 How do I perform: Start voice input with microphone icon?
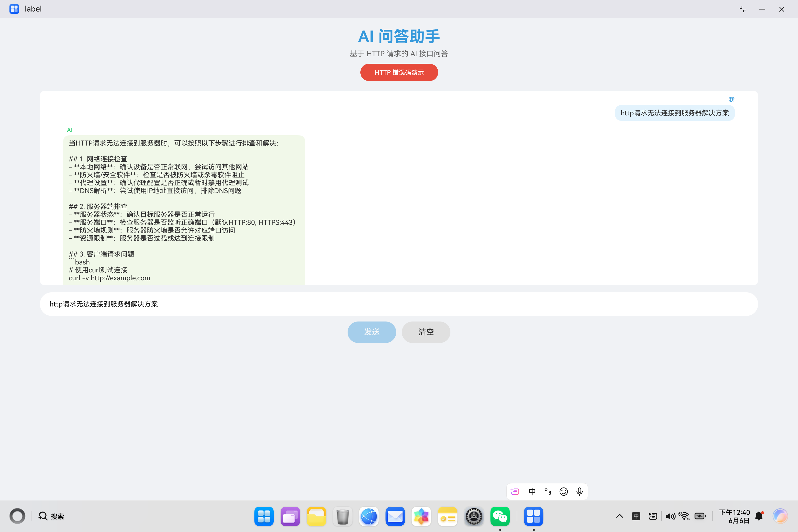580,491
